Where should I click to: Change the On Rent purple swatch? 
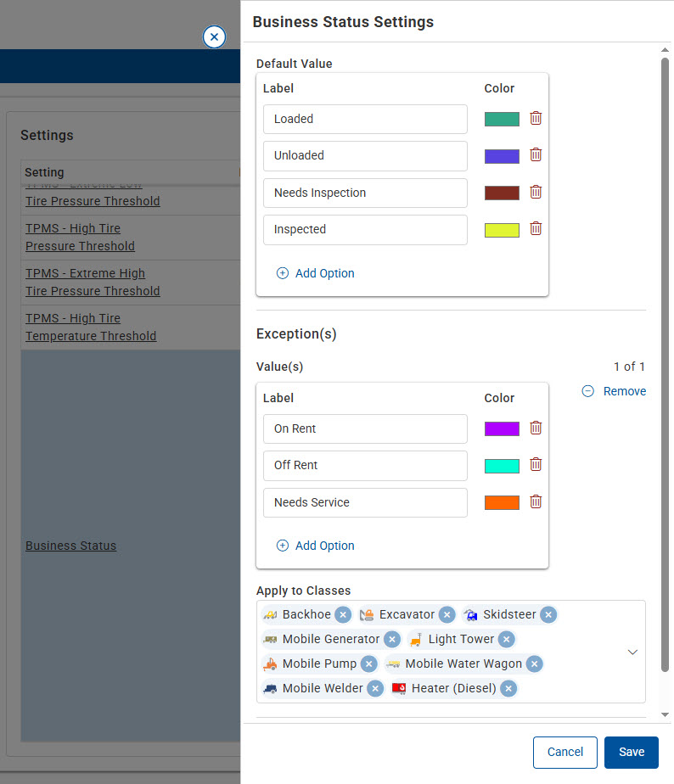[x=502, y=429]
